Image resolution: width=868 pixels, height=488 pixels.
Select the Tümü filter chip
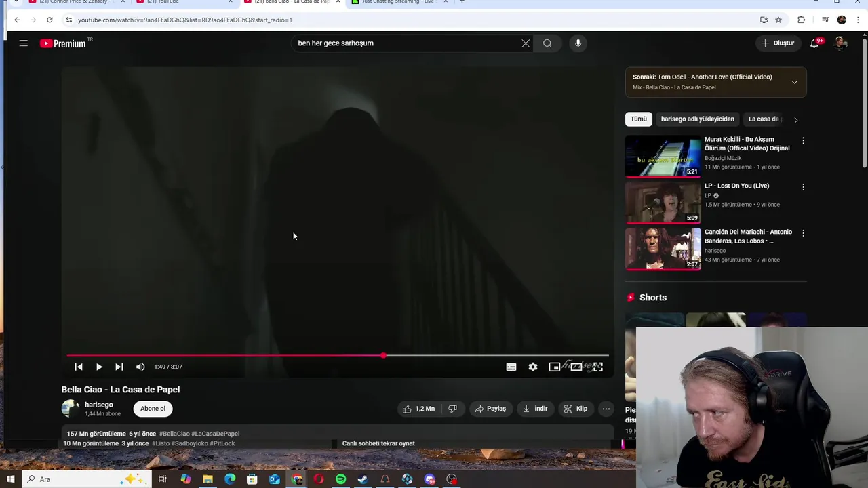point(639,119)
